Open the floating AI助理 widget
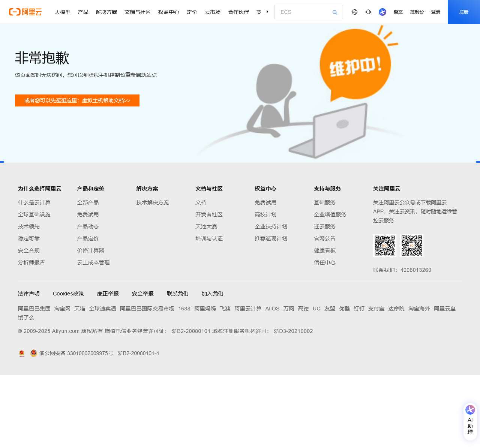 [x=470, y=421]
